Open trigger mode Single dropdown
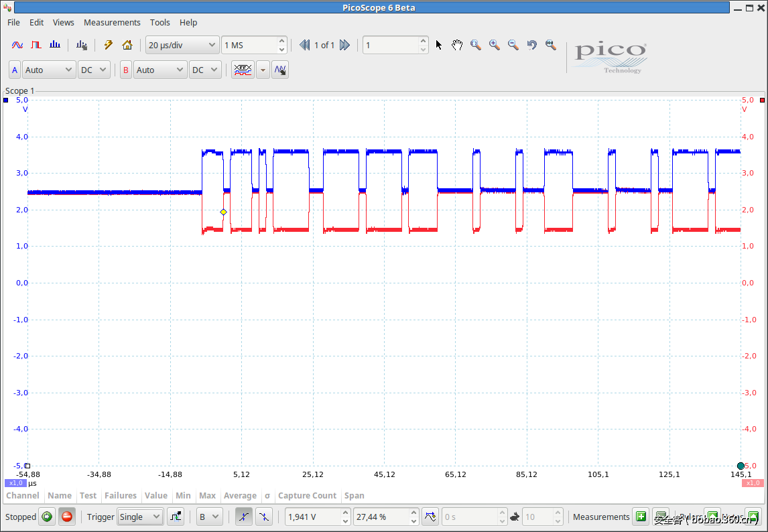 140,517
